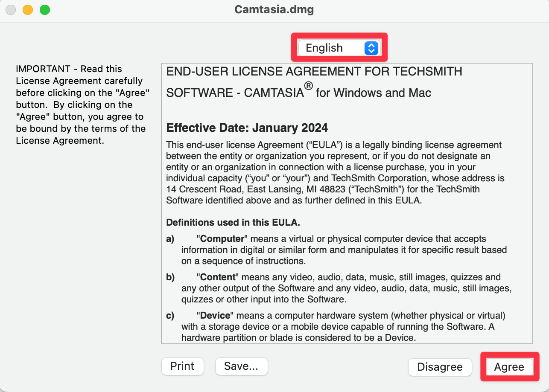Click the Save... button
Image resolution: width=549 pixels, height=392 pixels.
pyautogui.click(x=241, y=366)
